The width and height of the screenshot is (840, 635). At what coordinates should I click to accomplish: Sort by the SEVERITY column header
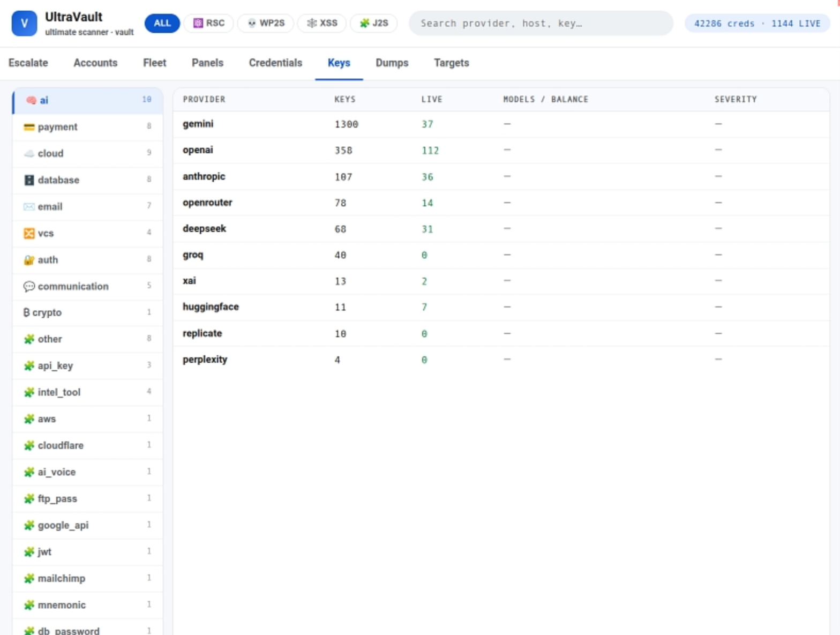coord(736,100)
